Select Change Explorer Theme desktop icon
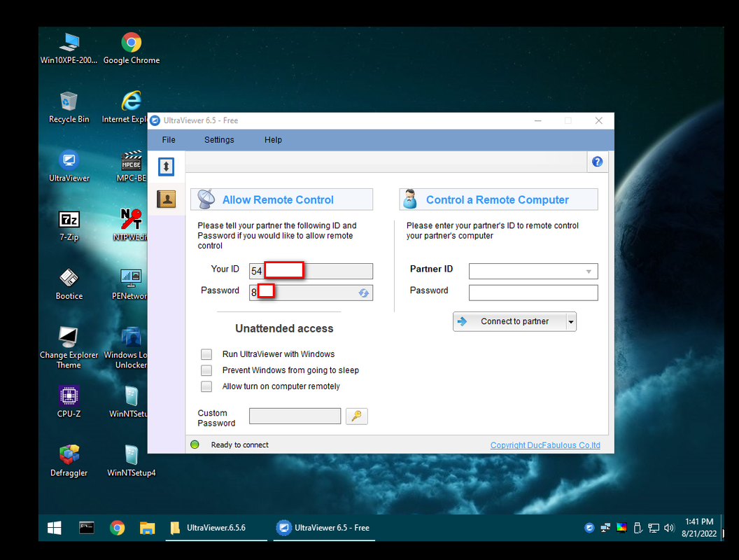This screenshot has width=739, height=560. click(x=69, y=347)
